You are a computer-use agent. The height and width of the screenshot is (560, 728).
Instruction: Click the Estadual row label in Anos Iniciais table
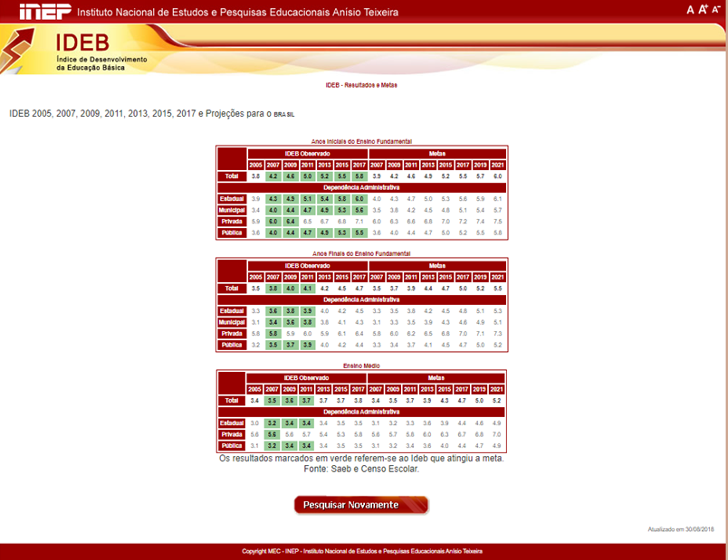click(232, 199)
